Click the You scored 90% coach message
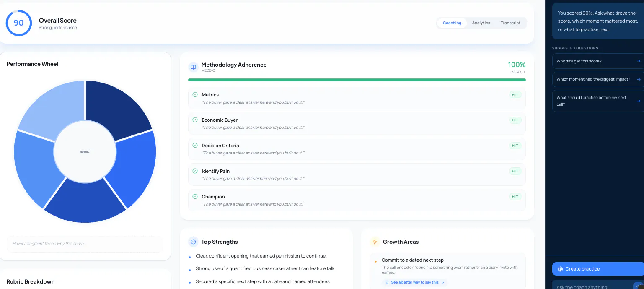644x289 pixels. 598,21
